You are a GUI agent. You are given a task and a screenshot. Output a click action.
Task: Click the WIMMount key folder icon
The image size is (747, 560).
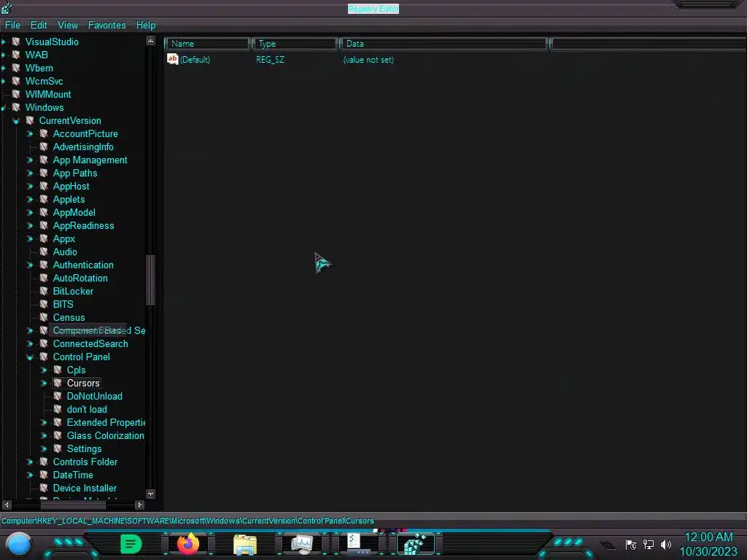click(x=16, y=94)
